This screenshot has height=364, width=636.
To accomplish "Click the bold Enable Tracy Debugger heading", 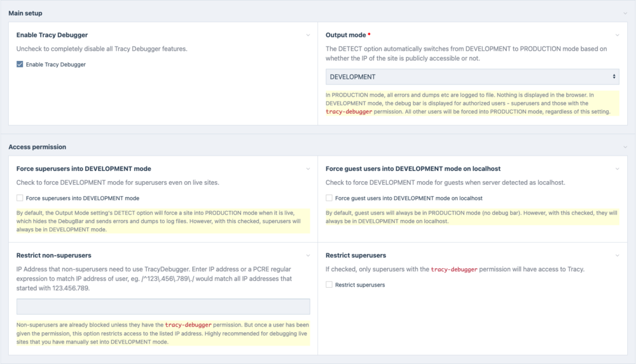I will 52,35.
